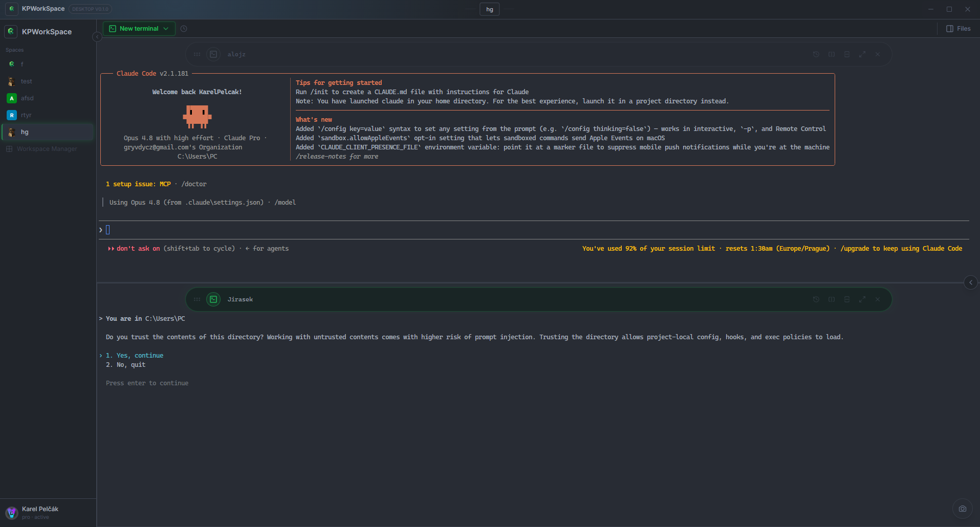This screenshot has height=527, width=980.
Task: Click the Karel Pelčák avatar
Action: click(12, 513)
